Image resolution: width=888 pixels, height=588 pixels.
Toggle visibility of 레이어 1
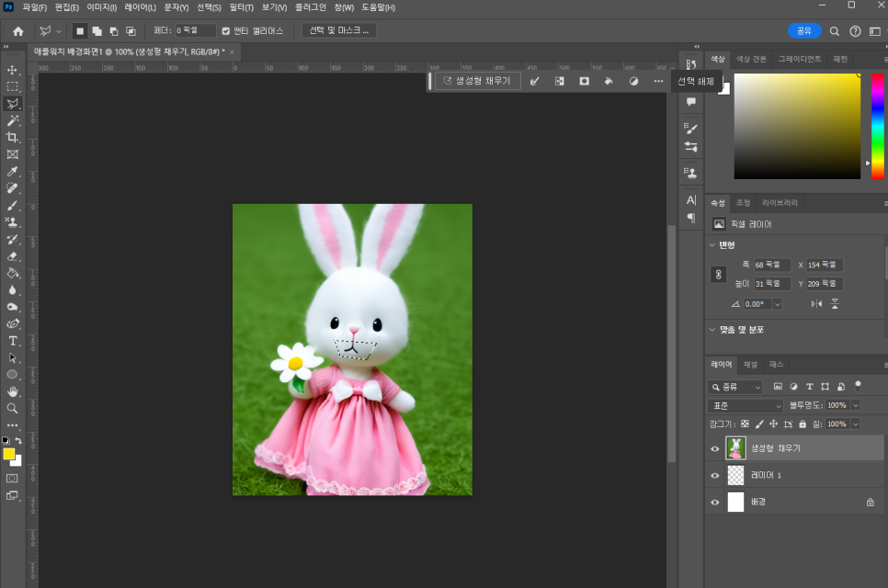tap(715, 475)
